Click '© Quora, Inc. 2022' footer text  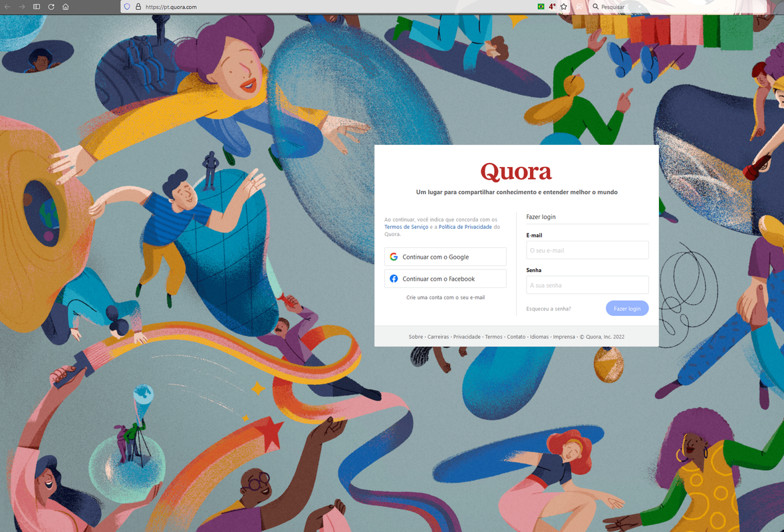click(602, 336)
